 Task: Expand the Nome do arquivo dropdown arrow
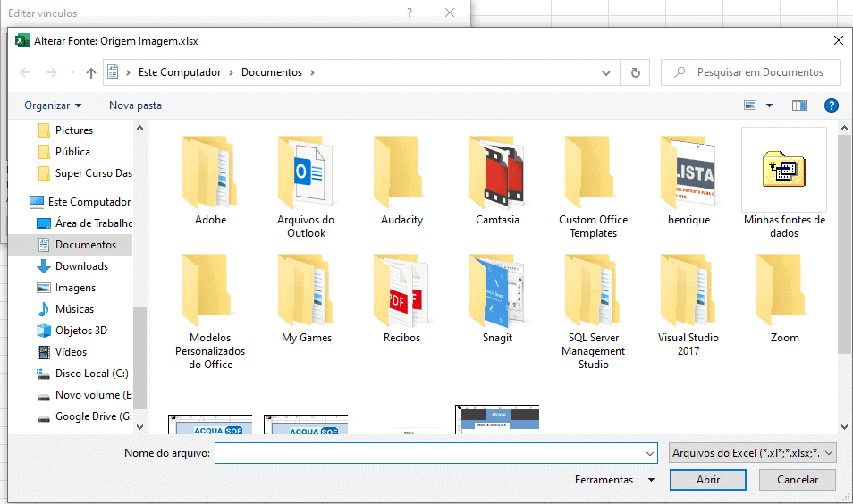pos(649,453)
